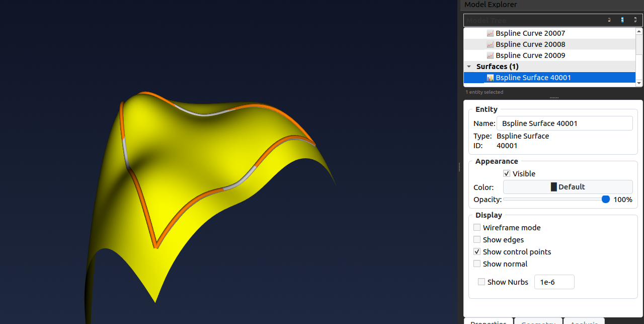Screen dimensions: 644x324
Task: Click the entity Name text field
Action: pos(564,123)
